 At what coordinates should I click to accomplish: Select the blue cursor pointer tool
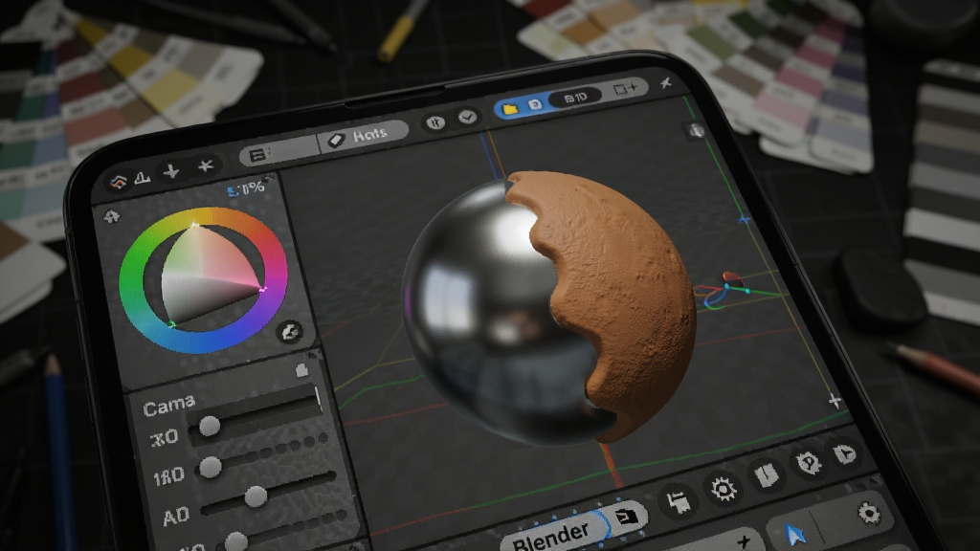click(794, 534)
